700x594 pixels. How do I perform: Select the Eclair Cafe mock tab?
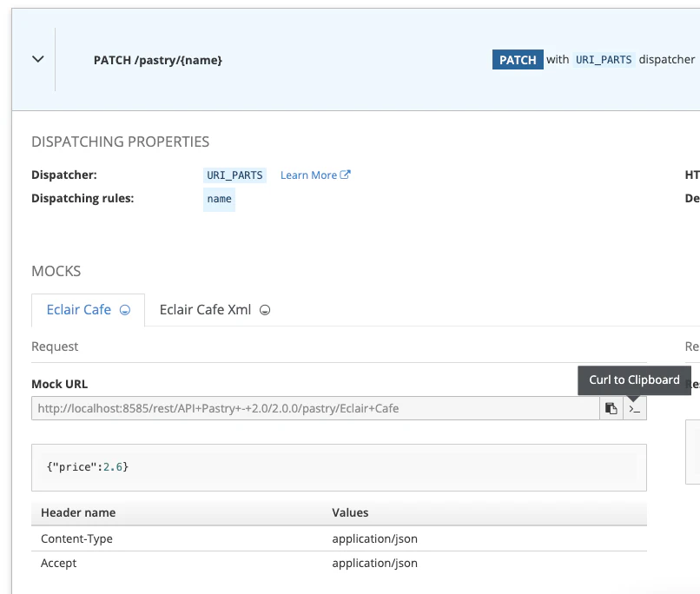(x=79, y=310)
